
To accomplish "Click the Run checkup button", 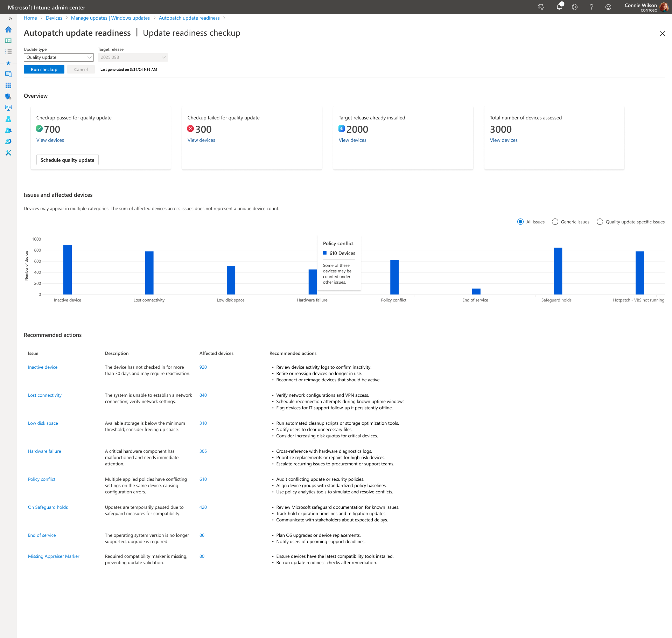I will click(44, 69).
